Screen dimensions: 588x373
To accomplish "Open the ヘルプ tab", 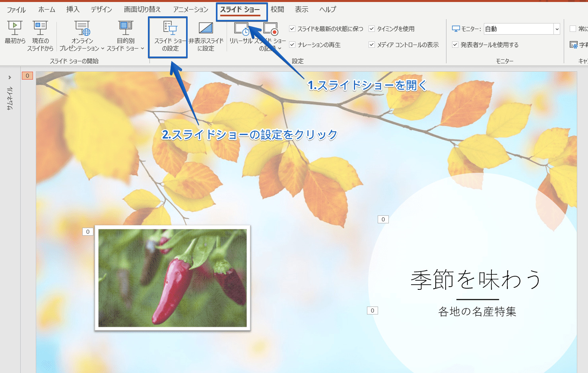I will pos(328,9).
